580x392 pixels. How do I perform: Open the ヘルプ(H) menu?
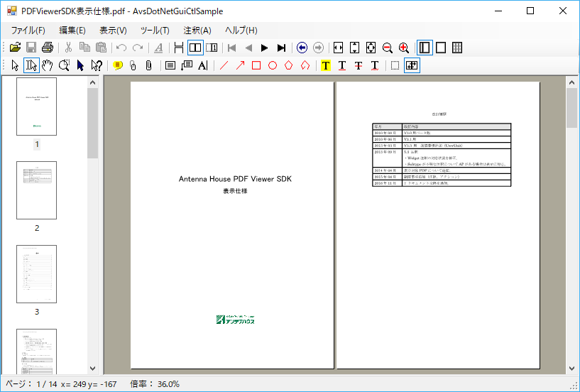tap(241, 31)
